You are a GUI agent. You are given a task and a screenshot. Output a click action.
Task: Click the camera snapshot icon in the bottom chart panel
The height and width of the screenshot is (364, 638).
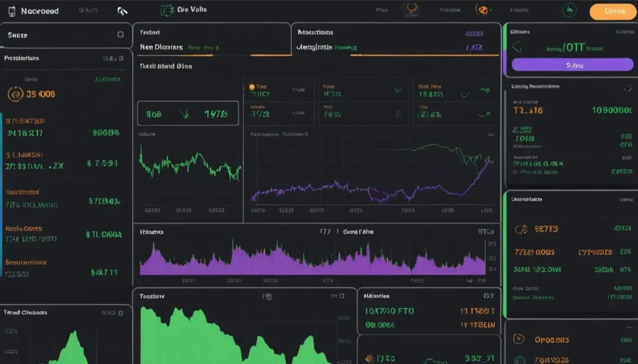(267, 296)
